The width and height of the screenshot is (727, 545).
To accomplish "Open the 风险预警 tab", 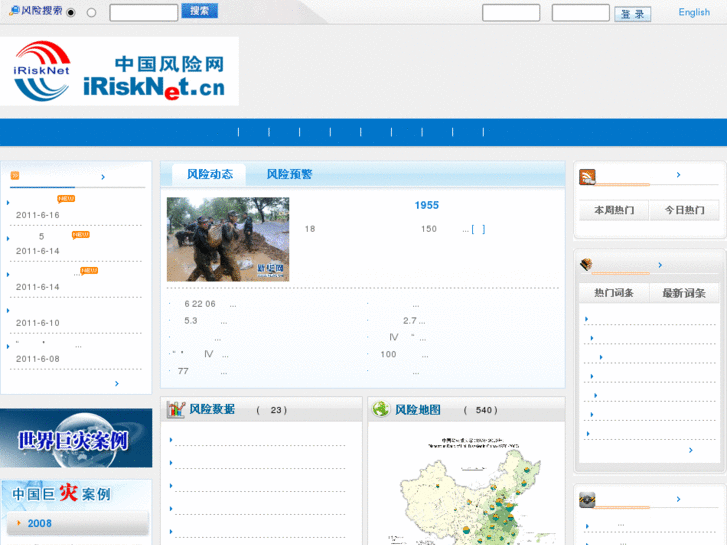I will click(x=289, y=174).
